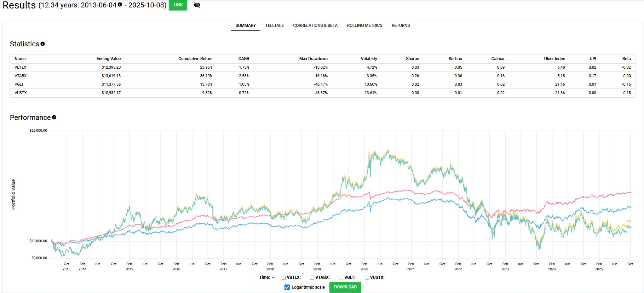The image size is (644, 293).
Task: Click the CAGR column header
Action: click(x=244, y=59)
